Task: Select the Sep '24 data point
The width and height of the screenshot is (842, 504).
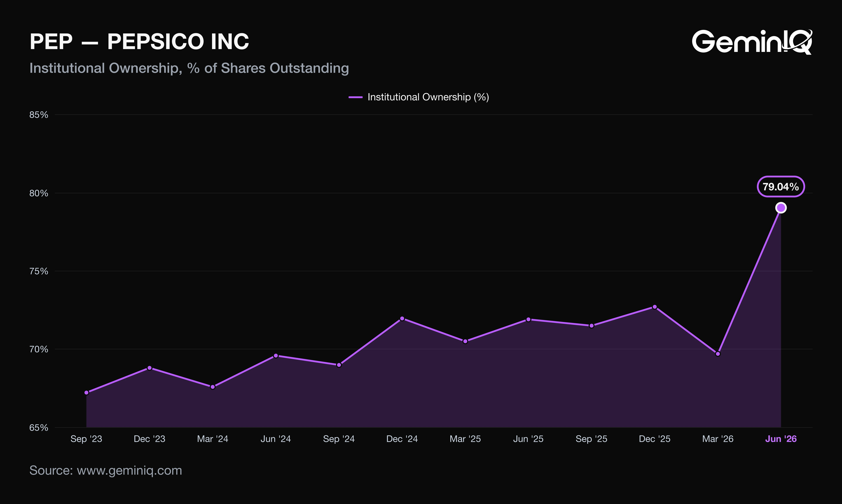Action: pos(339,365)
